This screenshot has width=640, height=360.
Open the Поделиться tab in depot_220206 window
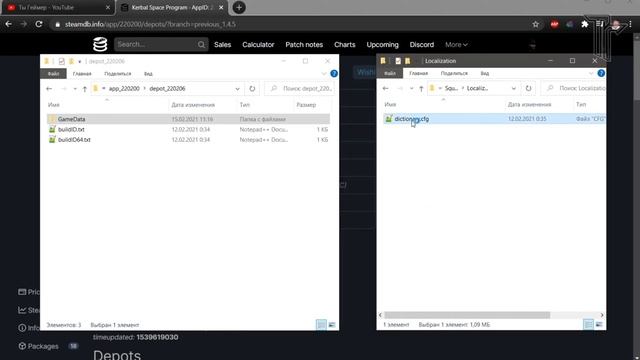(x=118, y=73)
